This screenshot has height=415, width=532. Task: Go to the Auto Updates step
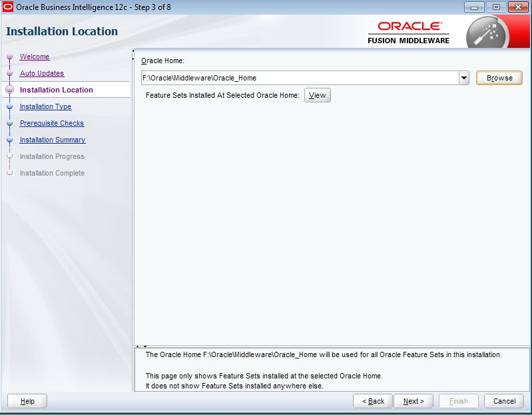(42, 73)
